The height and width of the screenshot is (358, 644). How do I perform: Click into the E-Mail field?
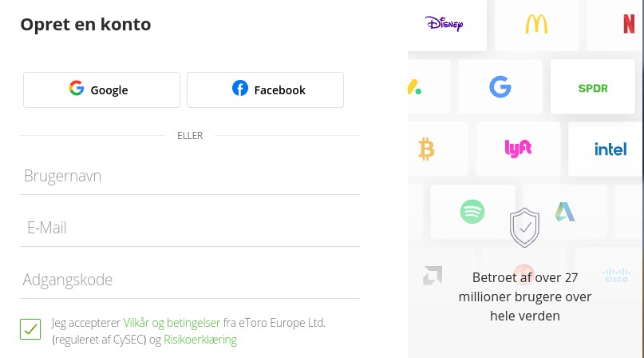point(190,228)
